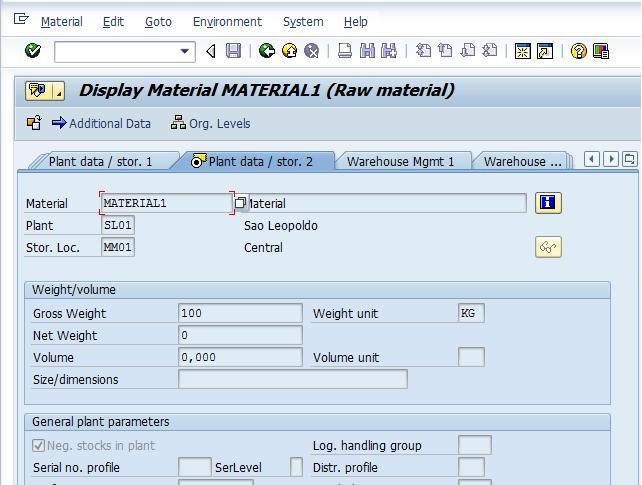Screen dimensions: 642x485
Task: Click the glasses display icon near Central
Action: 548,247
